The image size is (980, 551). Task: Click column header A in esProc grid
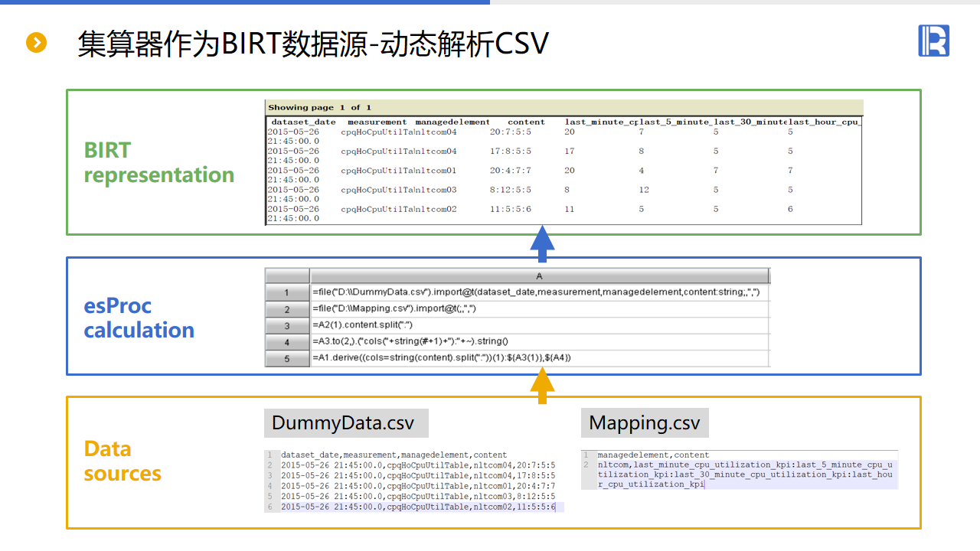[539, 275]
